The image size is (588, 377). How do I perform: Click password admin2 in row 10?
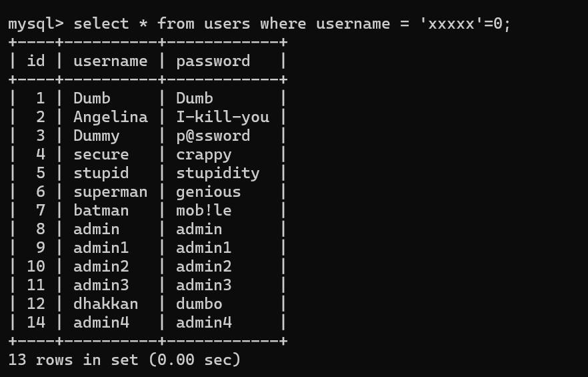click(x=204, y=267)
